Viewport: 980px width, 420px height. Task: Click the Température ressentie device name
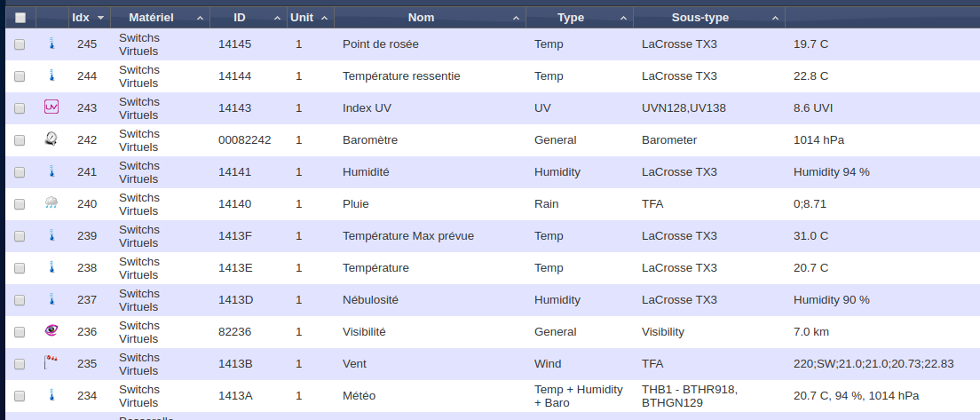coord(401,76)
